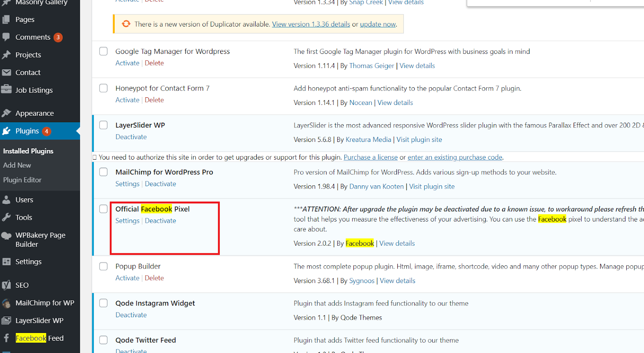Click the Appearance paintbrush icon
Viewport: 644px width, 353px height.
point(6,113)
